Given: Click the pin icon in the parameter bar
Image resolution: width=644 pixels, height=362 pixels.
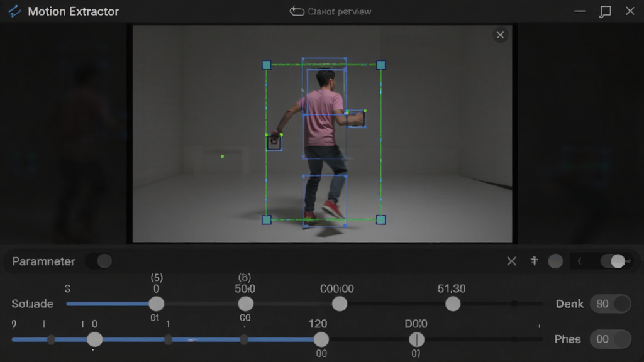Looking at the screenshot, I should 534,261.
